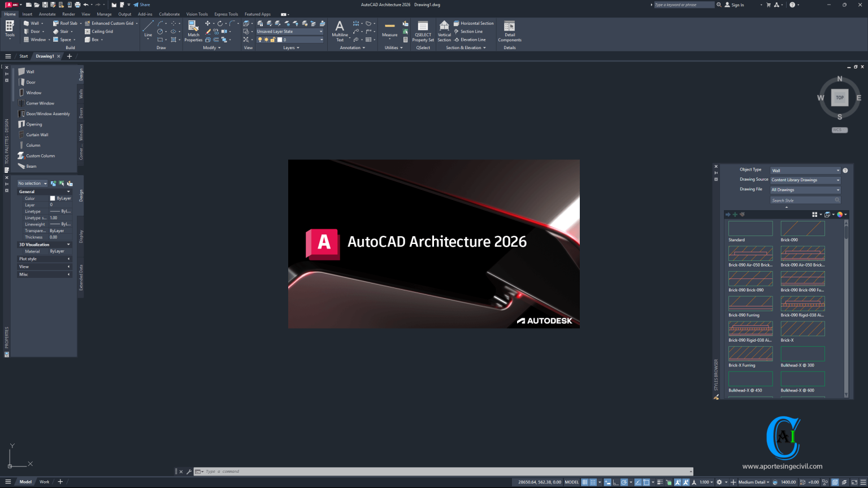868x488 pixels.
Task: Click the white layer color swatch
Action: click(279, 40)
